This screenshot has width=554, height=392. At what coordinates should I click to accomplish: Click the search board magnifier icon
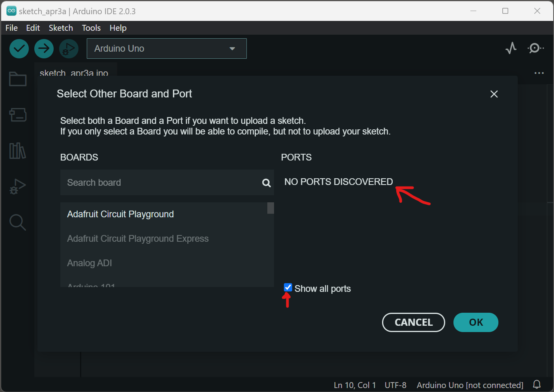[267, 183]
